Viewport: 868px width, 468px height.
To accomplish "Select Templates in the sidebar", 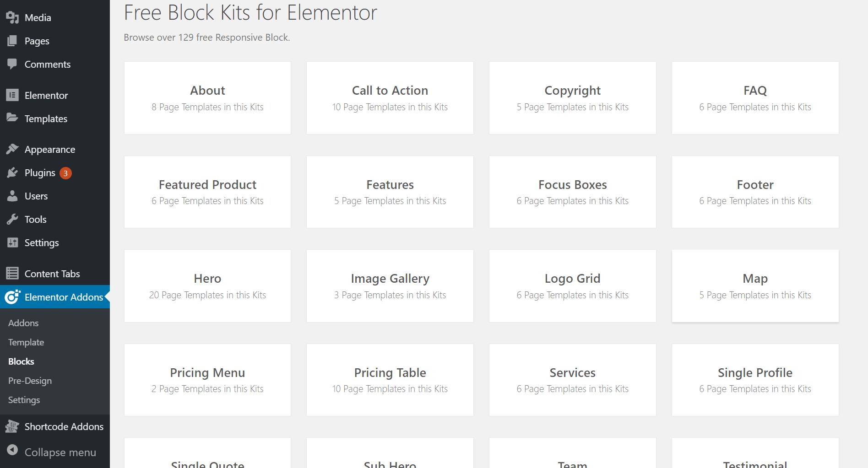I will click(x=55, y=118).
